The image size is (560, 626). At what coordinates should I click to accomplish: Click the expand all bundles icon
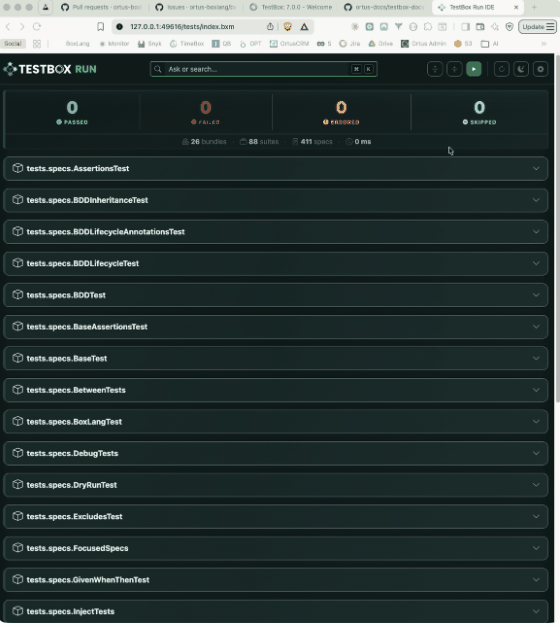click(x=435, y=69)
